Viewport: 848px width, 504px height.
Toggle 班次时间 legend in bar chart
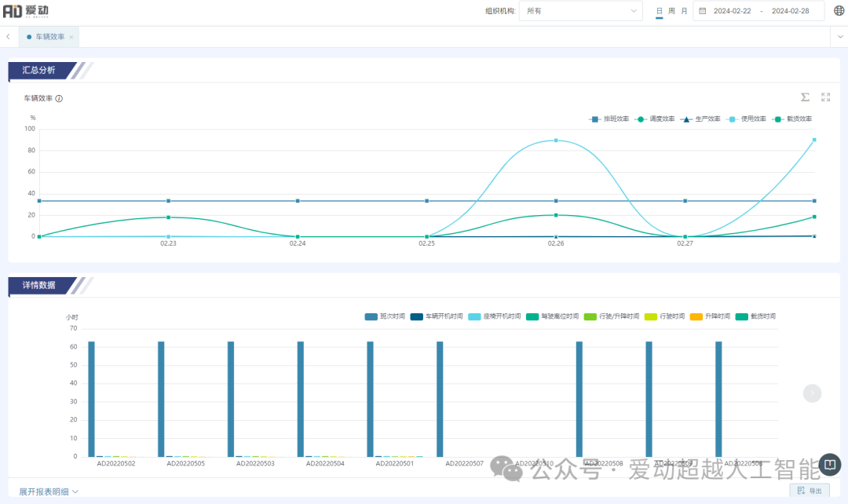coord(385,316)
